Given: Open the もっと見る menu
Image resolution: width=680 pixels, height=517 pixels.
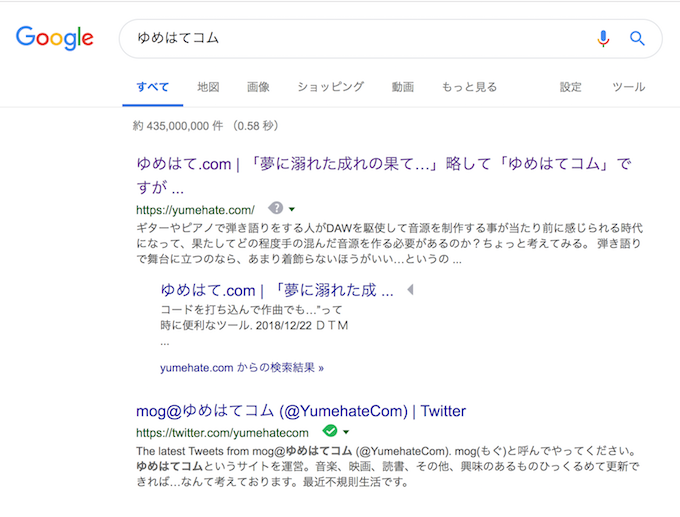Looking at the screenshot, I should click(x=469, y=87).
